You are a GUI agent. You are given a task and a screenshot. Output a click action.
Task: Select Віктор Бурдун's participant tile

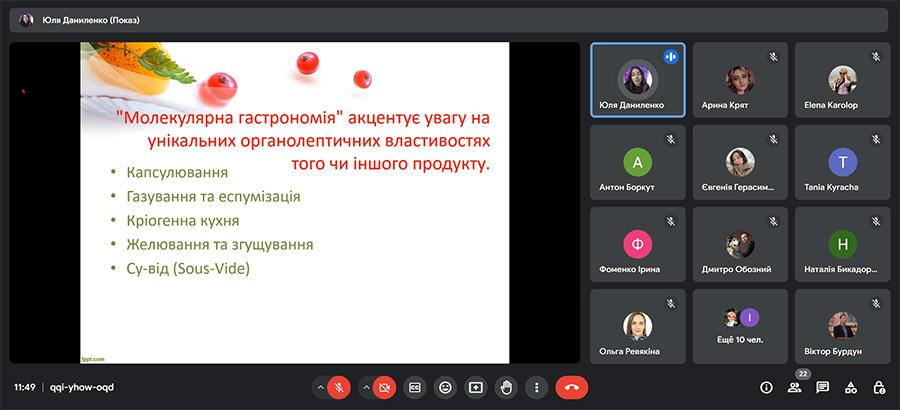coord(843,327)
